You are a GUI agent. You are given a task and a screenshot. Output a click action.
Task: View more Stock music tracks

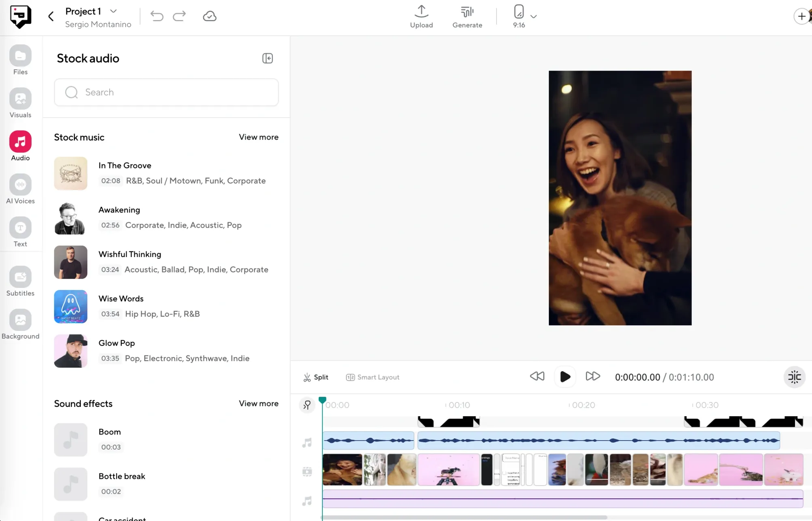[x=258, y=137]
